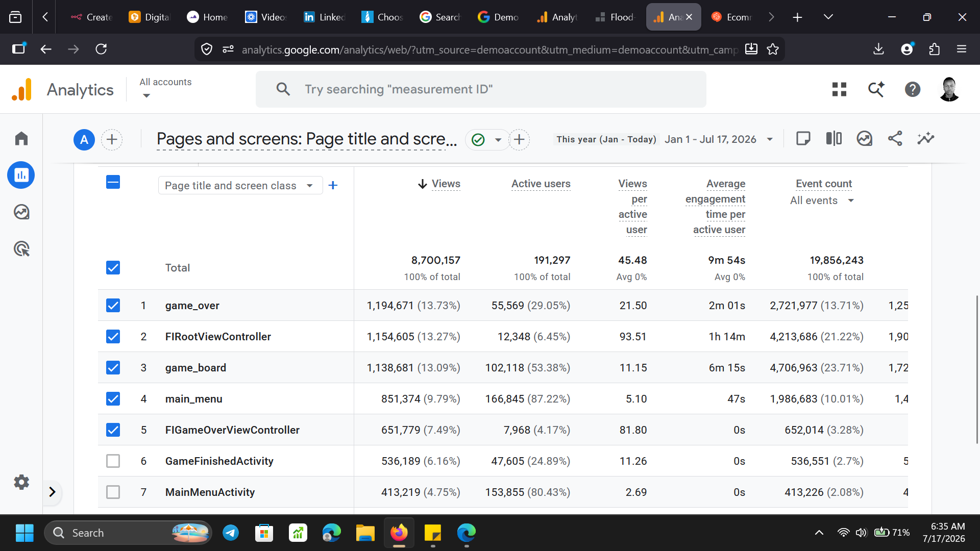The image size is (980, 551).
Task: Sort by the Event count column header
Action: [x=824, y=184]
